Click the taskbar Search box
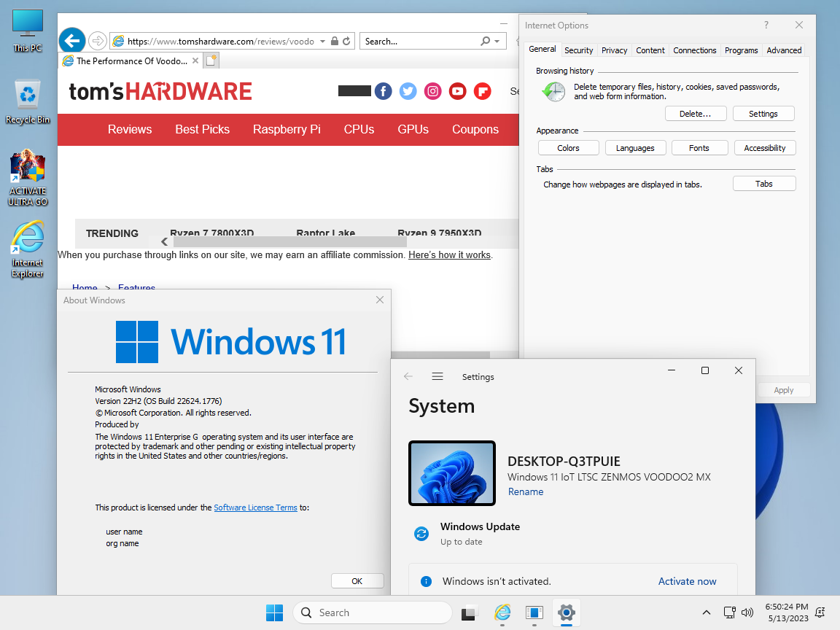The width and height of the screenshot is (840, 630). click(x=373, y=612)
